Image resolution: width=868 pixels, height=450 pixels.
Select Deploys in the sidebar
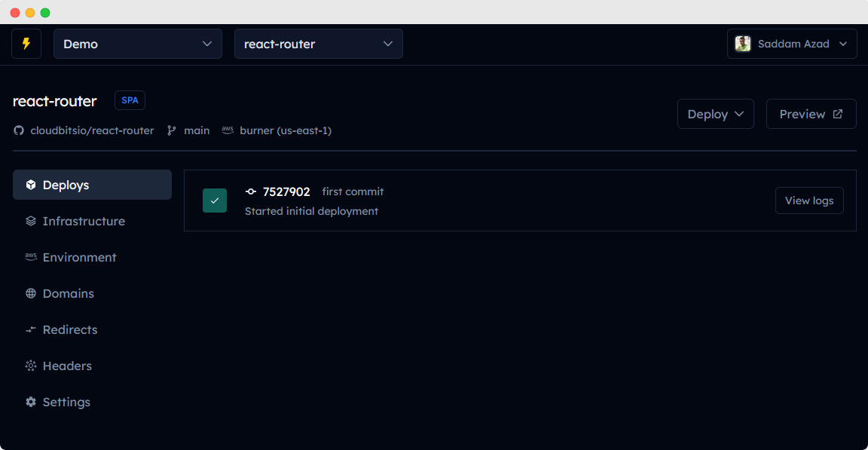point(92,185)
